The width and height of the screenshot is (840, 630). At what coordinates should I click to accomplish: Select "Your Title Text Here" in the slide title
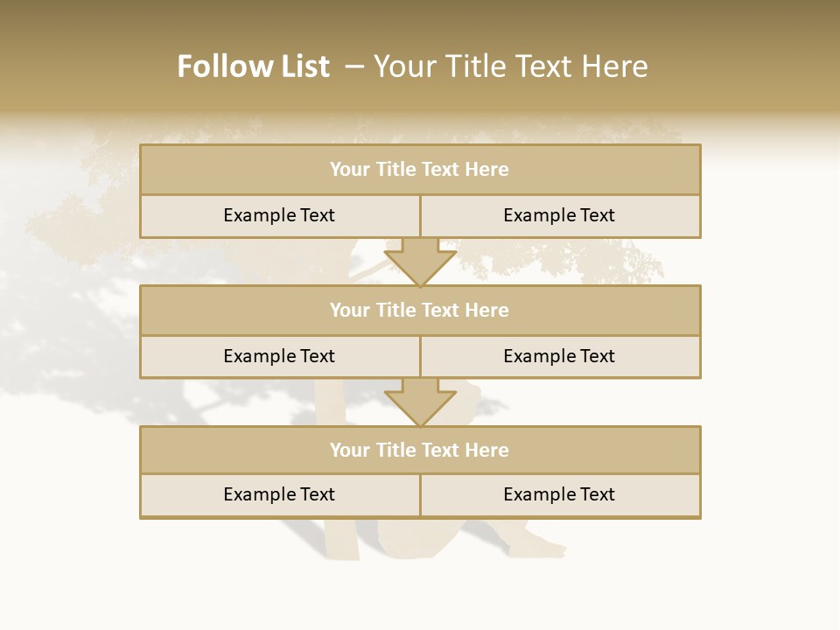coord(510,66)
